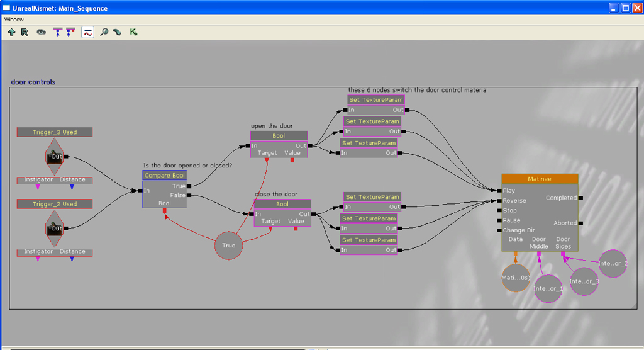644x350 pixels.
Task: Click magenta Door Middle connector below Matinee
Action: tap(539, 254)
